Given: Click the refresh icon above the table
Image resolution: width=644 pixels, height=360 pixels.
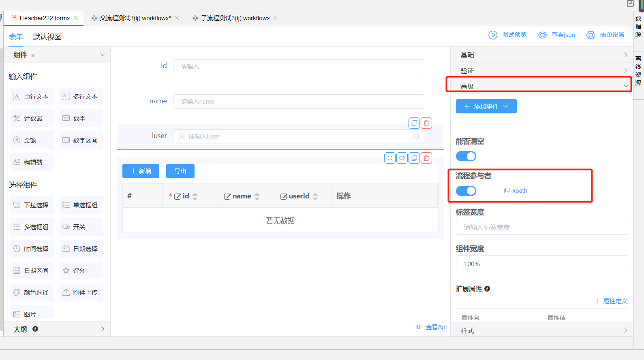Looking at the screenshot, I should point(390,158).
